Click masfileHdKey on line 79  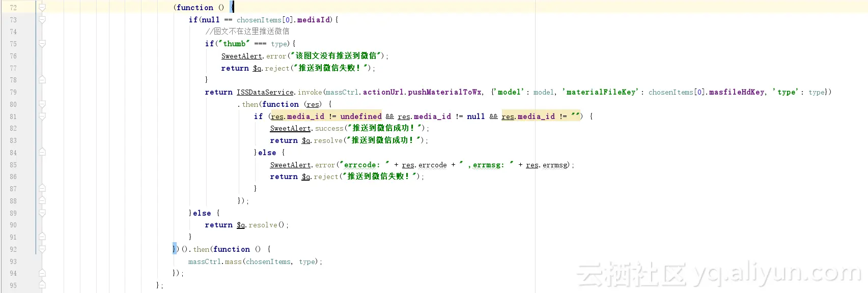click(x=737, y=92)
